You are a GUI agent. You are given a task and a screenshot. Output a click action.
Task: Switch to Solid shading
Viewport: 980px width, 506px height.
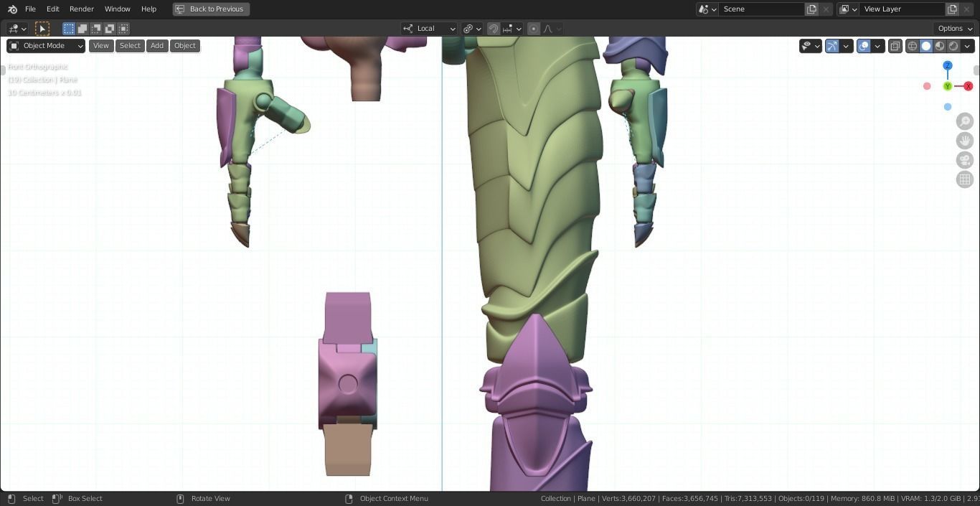tap(926, 46)
